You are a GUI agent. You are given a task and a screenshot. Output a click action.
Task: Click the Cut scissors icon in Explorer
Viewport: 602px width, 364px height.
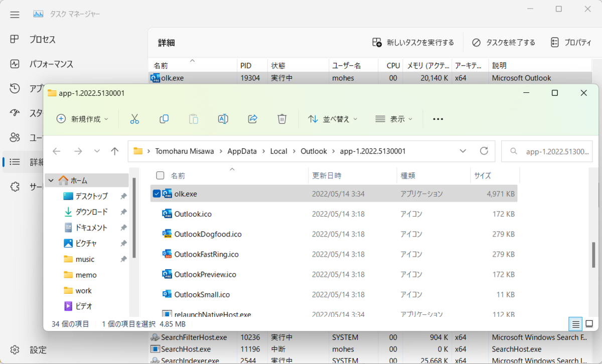coord(134,119)
